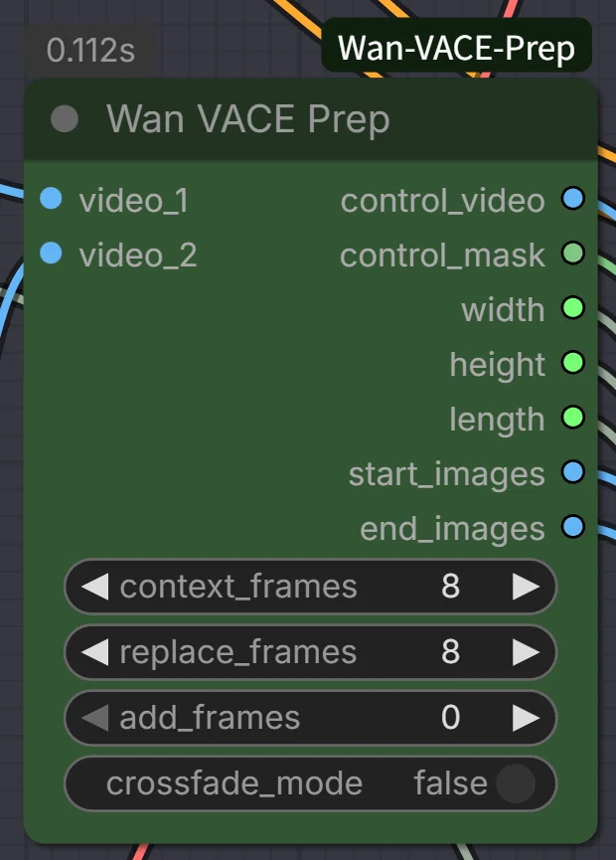Click the replace_frames value 8
This screenshot has height=860, width=616.
pos(450,652)
